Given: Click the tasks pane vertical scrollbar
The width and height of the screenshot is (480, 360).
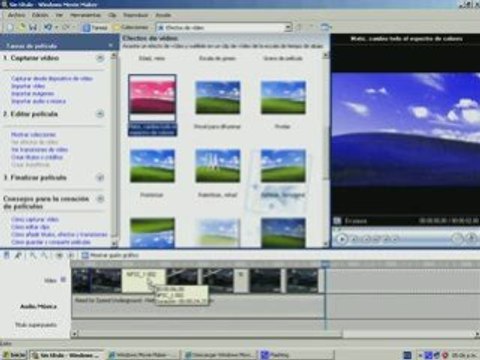Looking at the screenshot, I should 114,150.
